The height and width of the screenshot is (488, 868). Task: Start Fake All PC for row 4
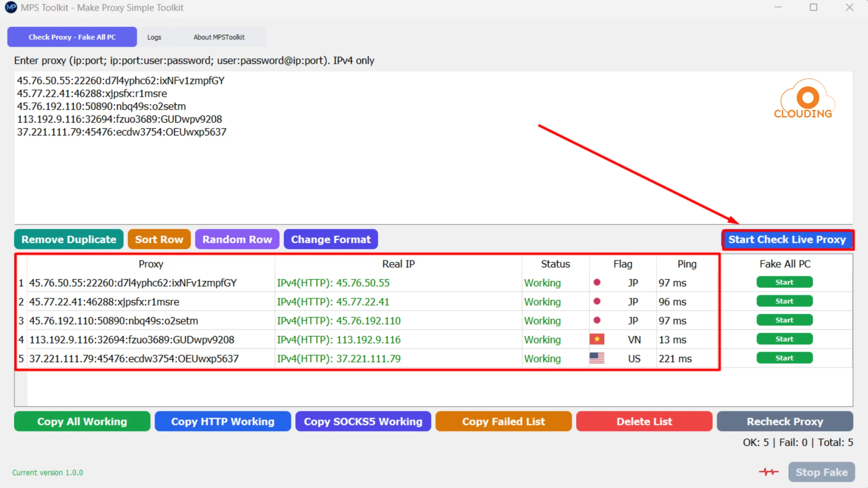784,339
